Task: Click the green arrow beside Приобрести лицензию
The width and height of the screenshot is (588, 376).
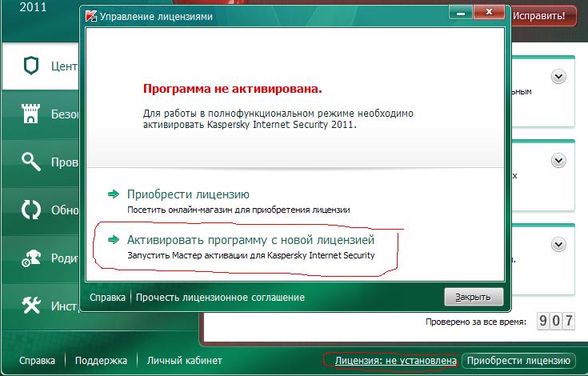Action: [114, 194]
